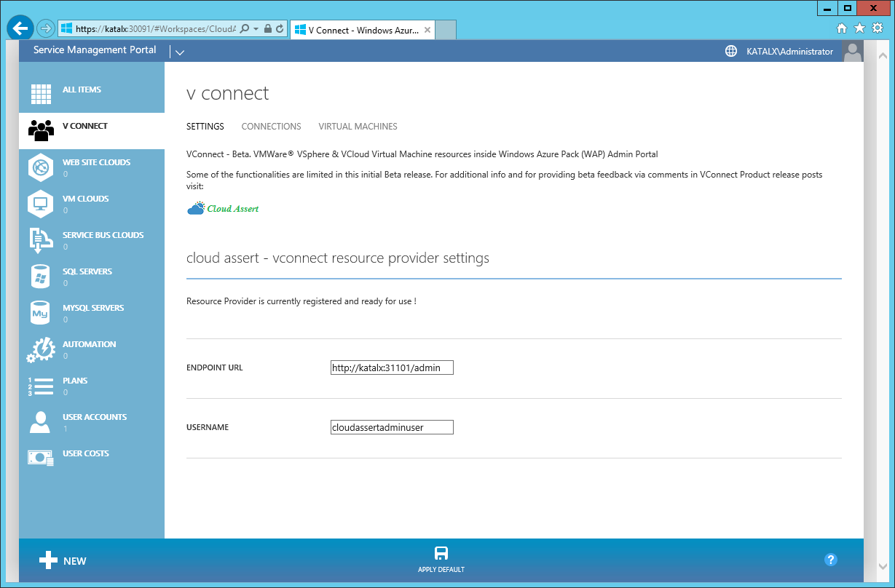Open a new blank browser tab
The width and height of the screenshot is (895, 588).
coord(446,30)
